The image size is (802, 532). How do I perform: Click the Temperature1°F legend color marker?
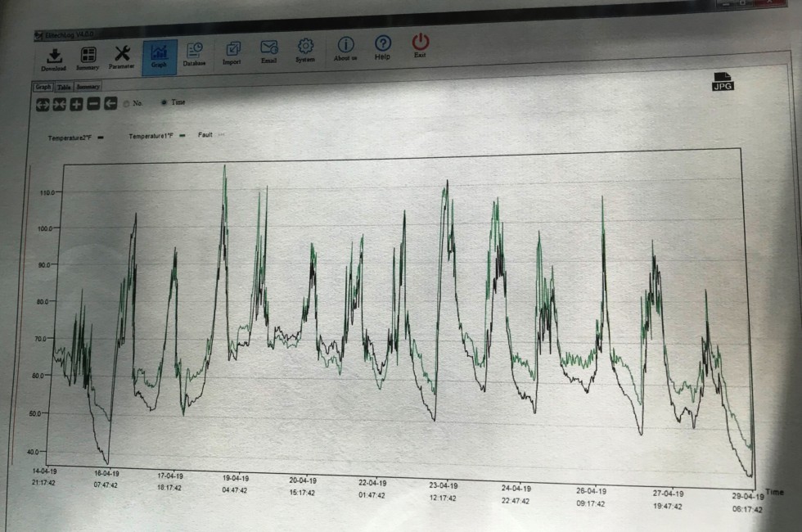point(182,136)
